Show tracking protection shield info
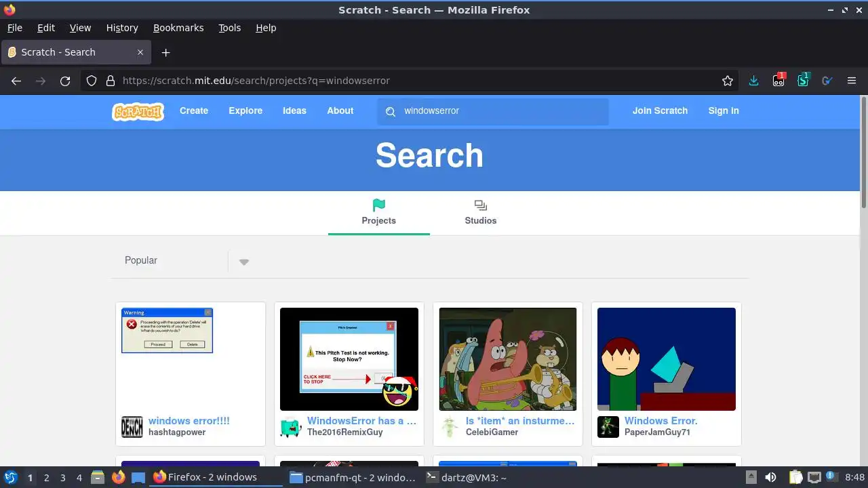This screenshot has height=488, width=868. click(x=92, y=81)
